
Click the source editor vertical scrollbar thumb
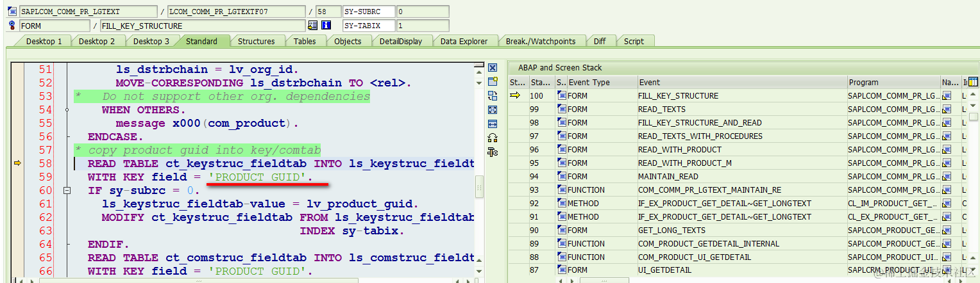(479, 188)
